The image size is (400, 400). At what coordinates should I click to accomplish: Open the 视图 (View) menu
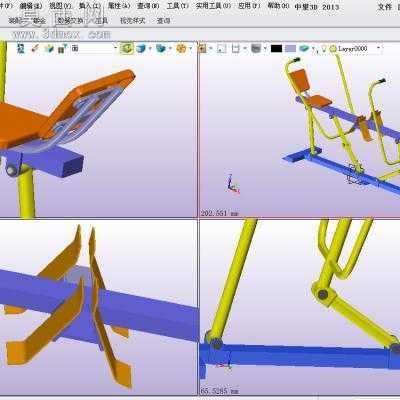(60, 6)
